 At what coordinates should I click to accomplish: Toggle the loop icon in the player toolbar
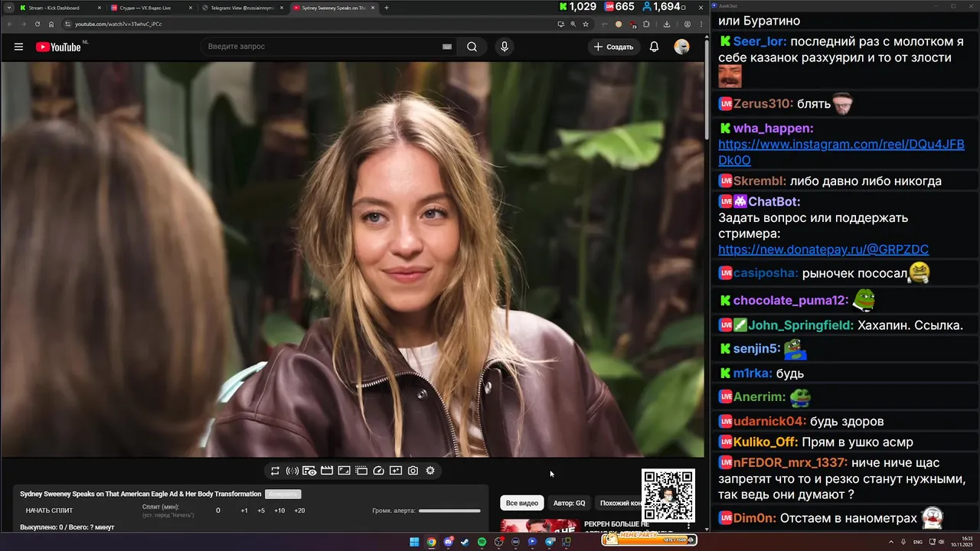pos(275,471)
